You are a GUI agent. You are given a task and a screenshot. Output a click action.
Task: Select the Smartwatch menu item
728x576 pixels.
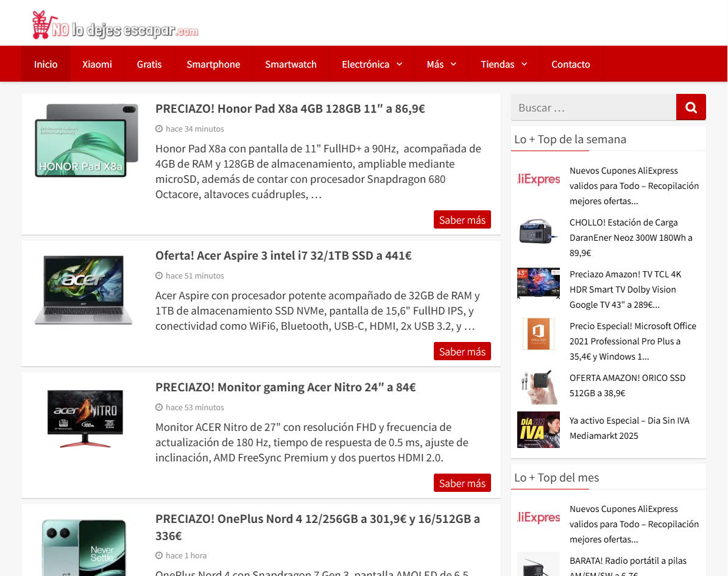[x=291, y=64]
